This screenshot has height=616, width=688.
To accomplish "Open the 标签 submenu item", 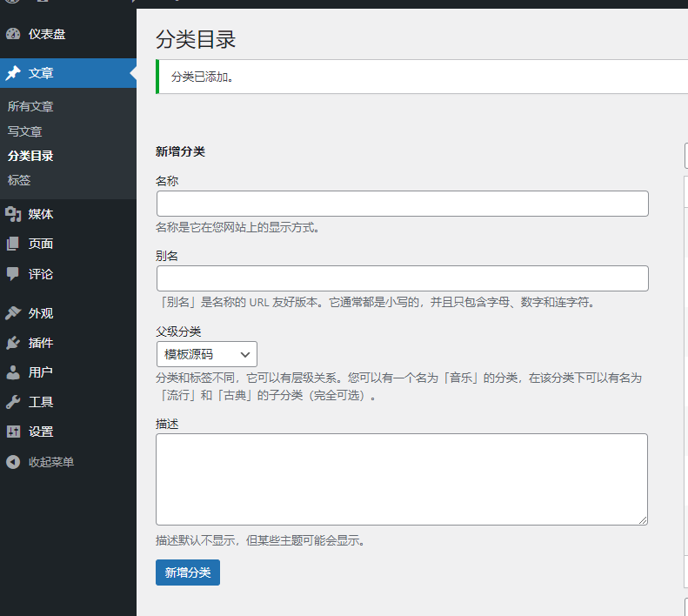I will (x=19, y=180).
